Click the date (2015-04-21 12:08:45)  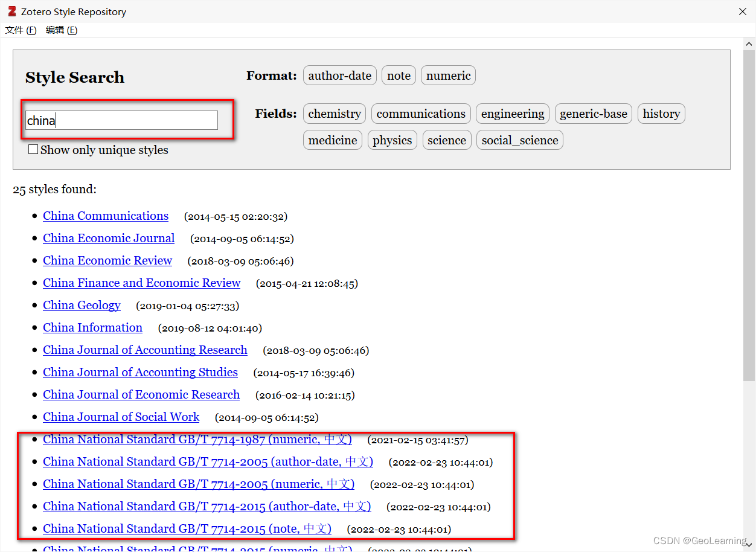point(307,283)
